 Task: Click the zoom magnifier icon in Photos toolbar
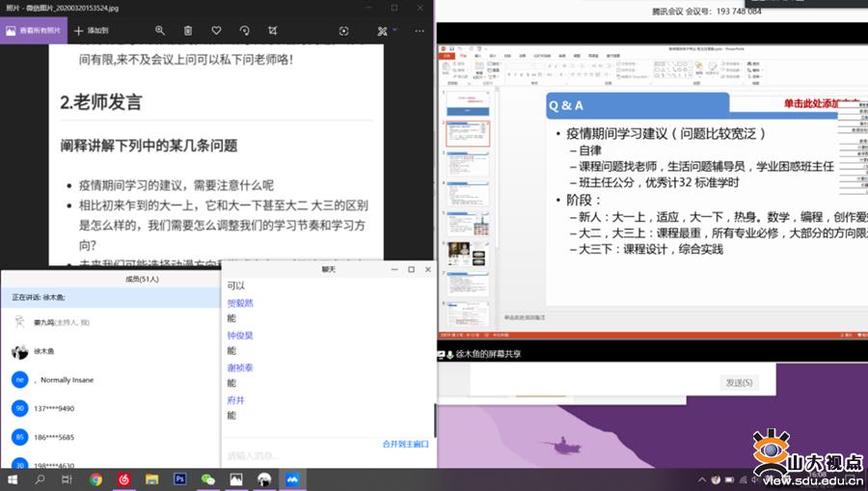tap(160, 31)
